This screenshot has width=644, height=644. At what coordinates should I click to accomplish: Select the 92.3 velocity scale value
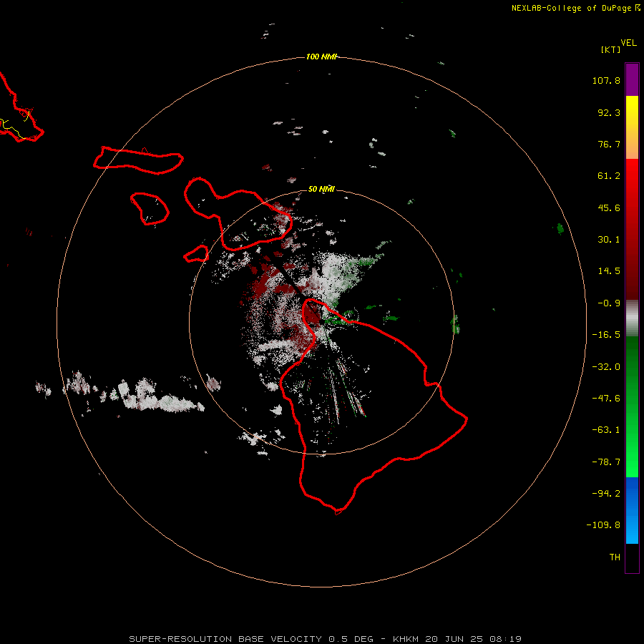coord(609,112)
